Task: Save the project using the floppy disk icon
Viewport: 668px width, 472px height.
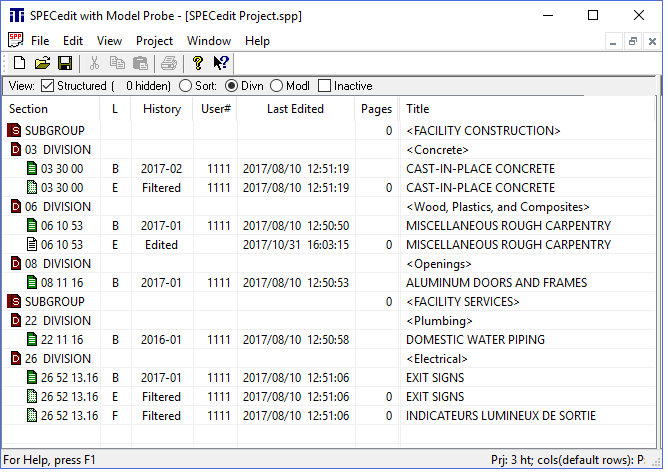Action: (x=65, y=63)
